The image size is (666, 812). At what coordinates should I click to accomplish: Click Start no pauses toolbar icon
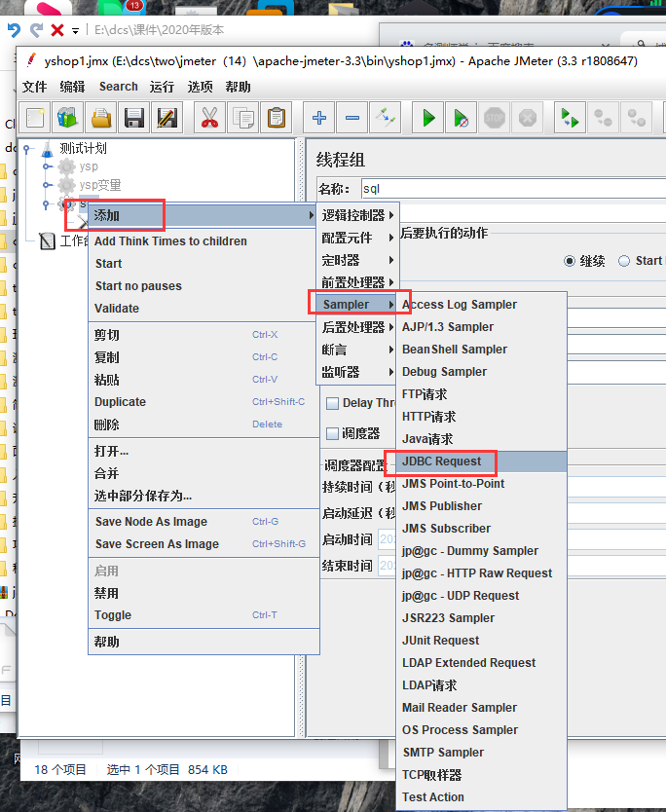[461, 118]
